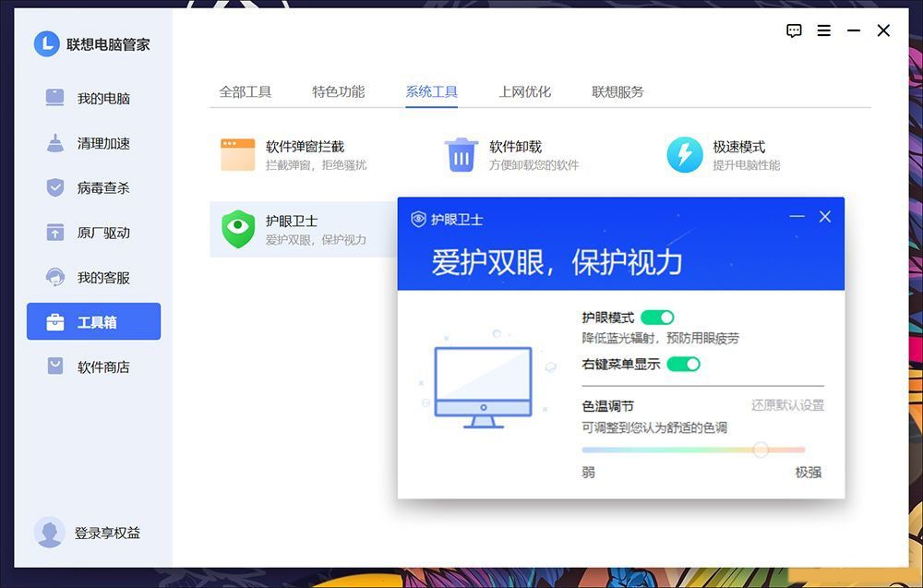Click the 软件商店 label
Image resolution: width=923 pixels, height=588 pixels.
click(103, 367)
